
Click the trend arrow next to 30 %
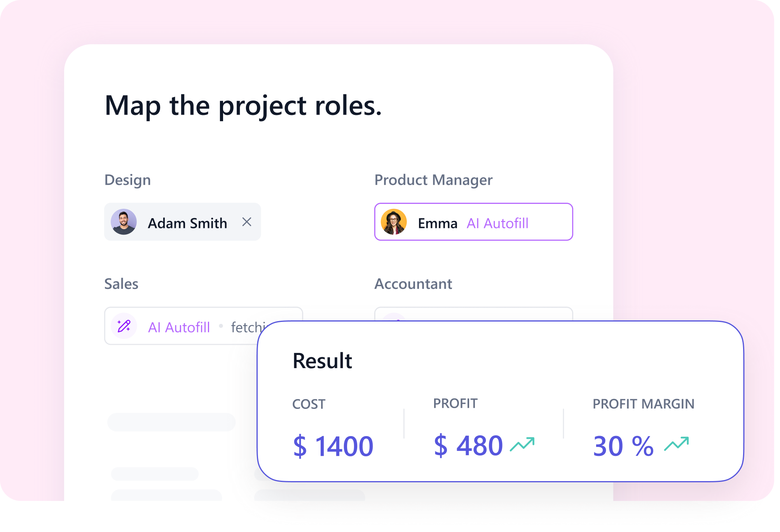[676, 444]
